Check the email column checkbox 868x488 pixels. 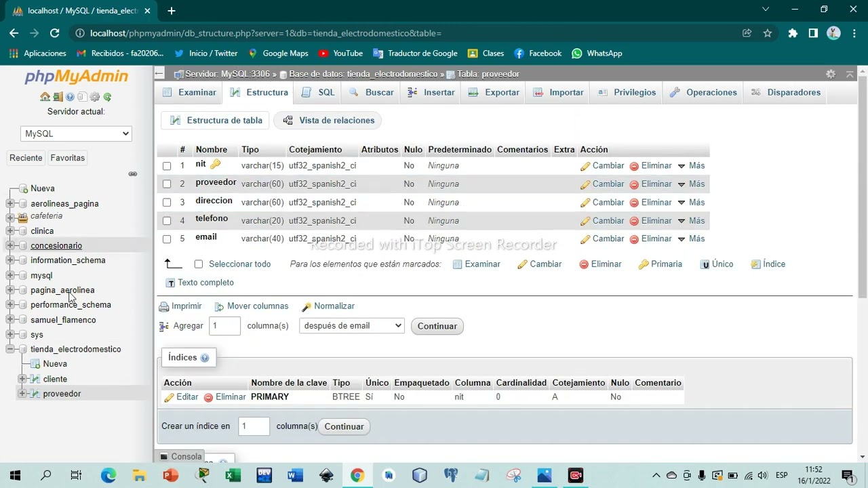[x=167, y=239]
